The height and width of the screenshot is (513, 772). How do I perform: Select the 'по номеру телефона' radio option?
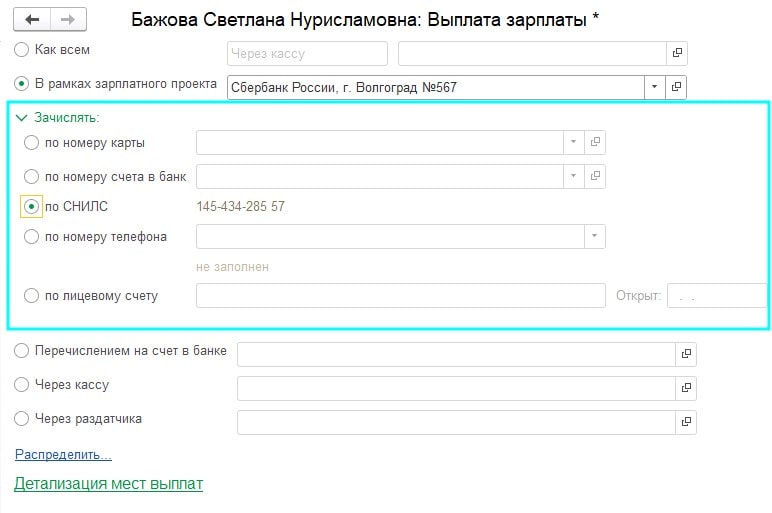point(32,237)
